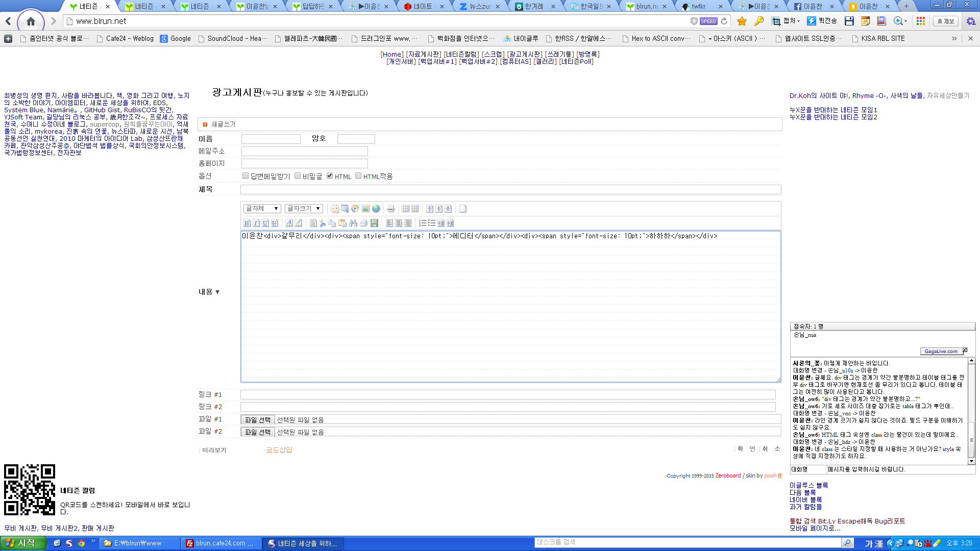Uncheck the HTML option
The height and width of the screenshot is (551, 980).
(x=330, y=176)
